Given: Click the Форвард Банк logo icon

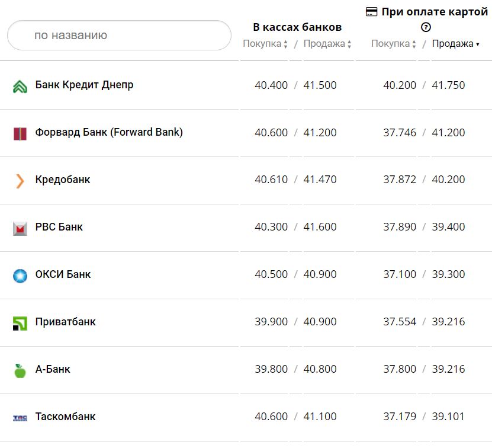Looking at the screenshot, I should coord(20,133).
